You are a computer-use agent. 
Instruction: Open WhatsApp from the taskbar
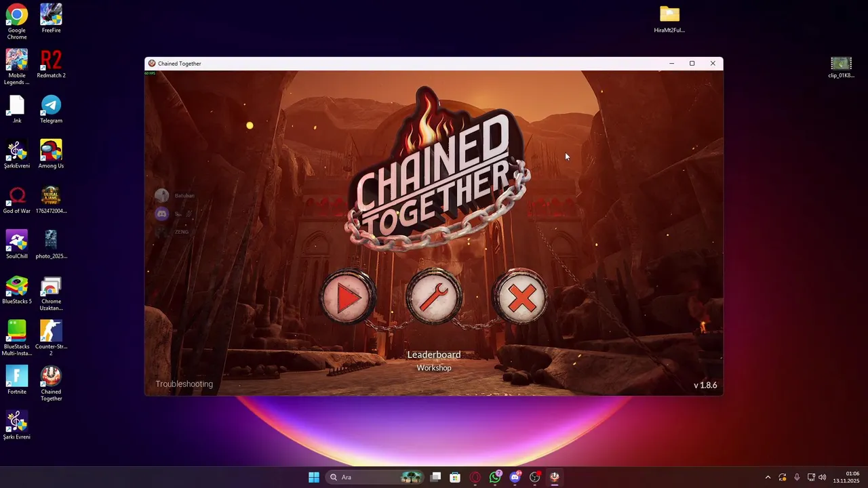click(x=495, y=477)
